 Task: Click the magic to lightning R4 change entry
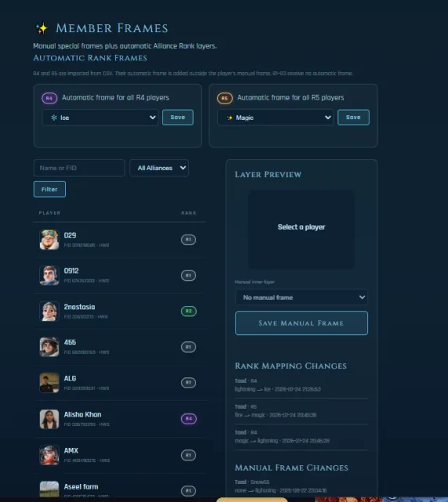click(x=301, y=437)
